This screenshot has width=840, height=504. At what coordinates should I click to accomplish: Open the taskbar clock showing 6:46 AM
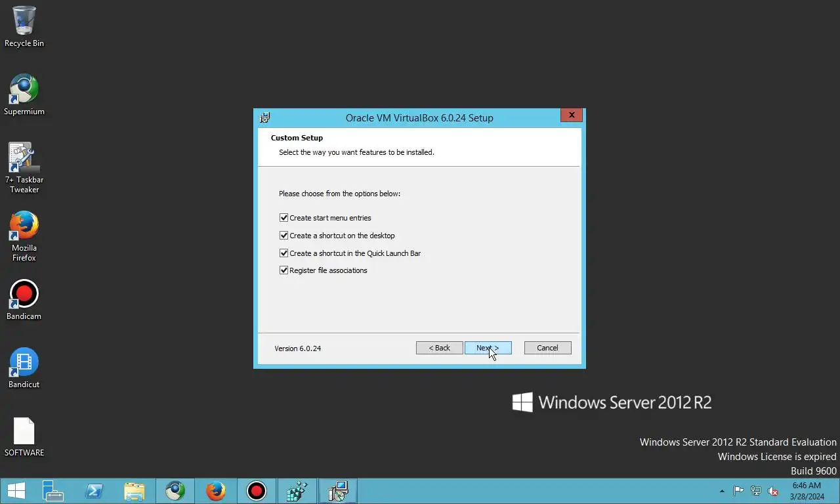(807, 491)
